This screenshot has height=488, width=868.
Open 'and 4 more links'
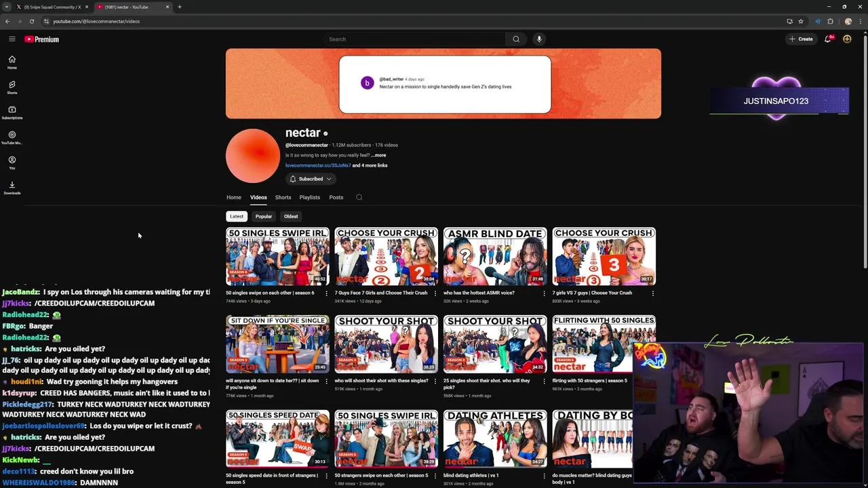click(x=370, y=165)
